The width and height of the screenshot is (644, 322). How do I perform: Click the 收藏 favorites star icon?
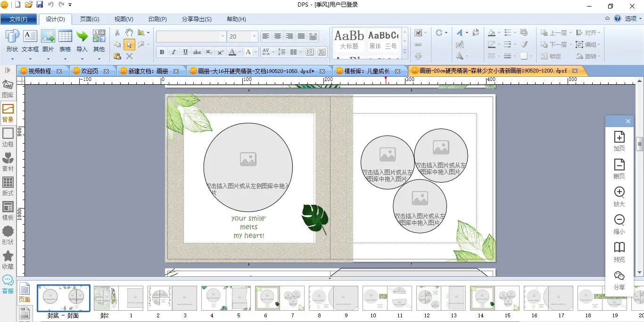[x=8, y=259]
